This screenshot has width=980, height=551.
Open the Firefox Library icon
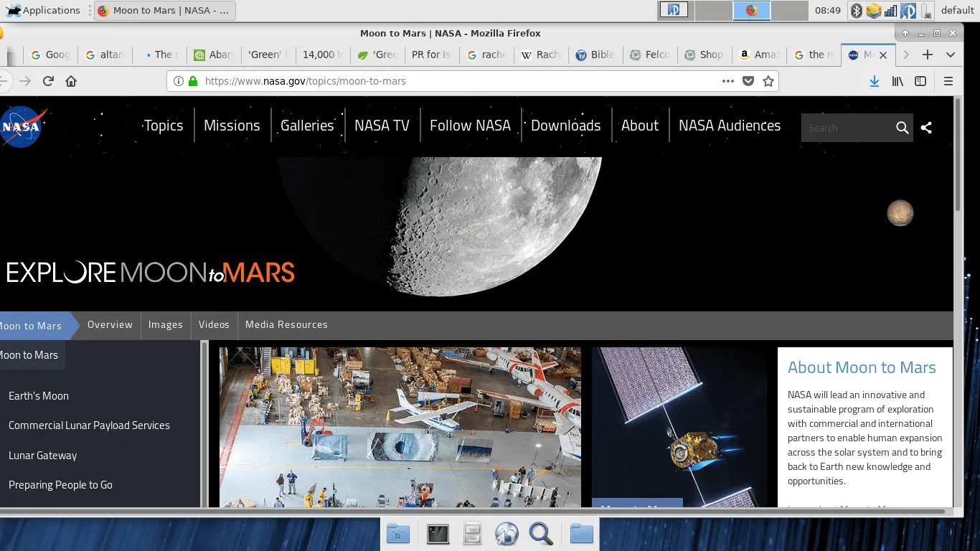[x=897, y=81]
